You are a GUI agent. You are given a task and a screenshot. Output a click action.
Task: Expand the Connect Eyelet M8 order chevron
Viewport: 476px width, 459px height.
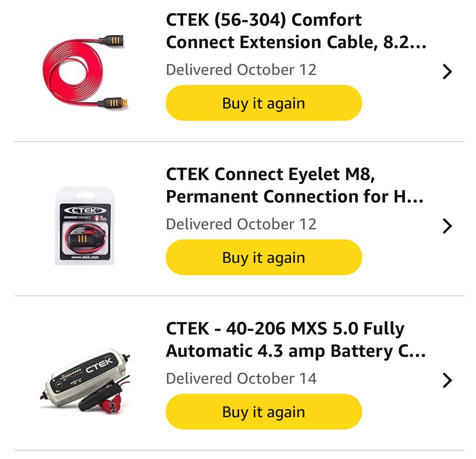tap(447, 226)
